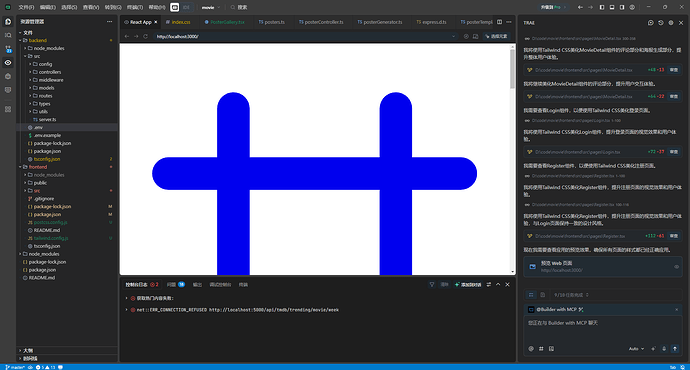Expand the 9/10 tasks completed list

click(x=571, y=295)
